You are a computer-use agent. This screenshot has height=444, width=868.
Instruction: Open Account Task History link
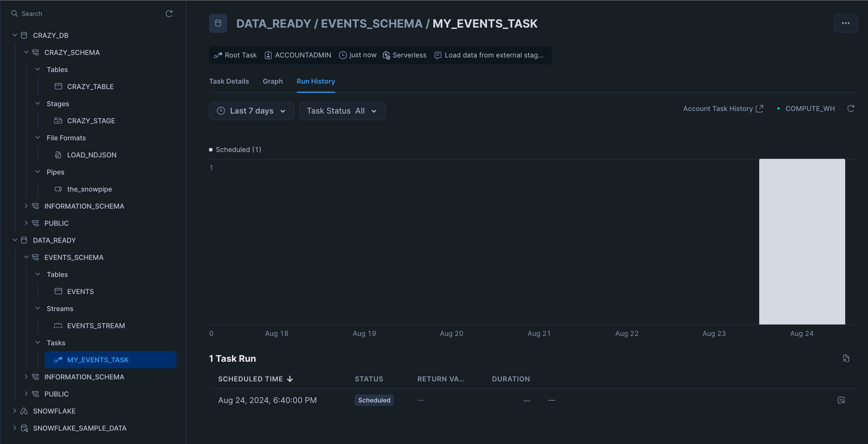coord(723,108)
